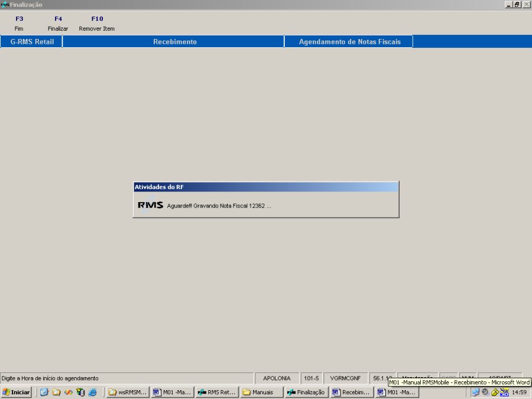Launch Internet Explorer from quick launch
Screen dimensions: 532x399
coord(92,392)
